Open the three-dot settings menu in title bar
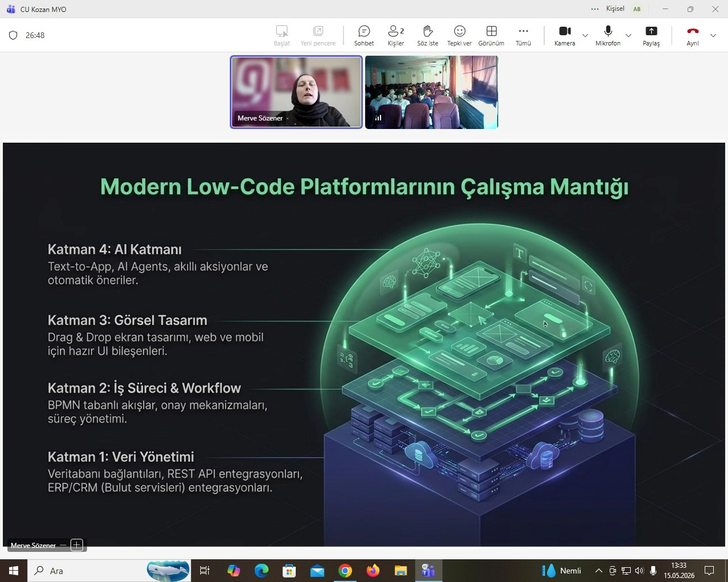Image resolution: width=728 pixels, height=582 pixels. [595, 9]
